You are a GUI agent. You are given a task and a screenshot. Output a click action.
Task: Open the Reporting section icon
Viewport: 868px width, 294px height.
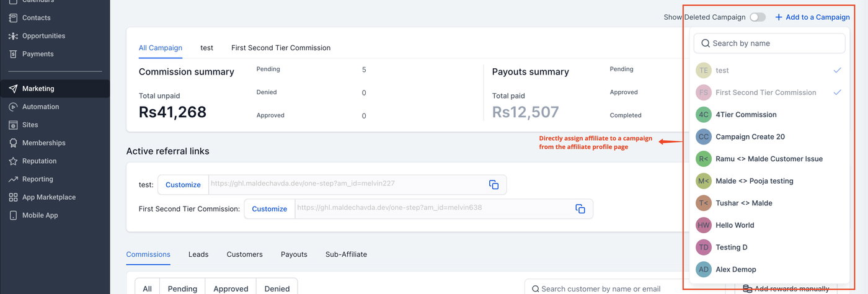pos(13,179)
